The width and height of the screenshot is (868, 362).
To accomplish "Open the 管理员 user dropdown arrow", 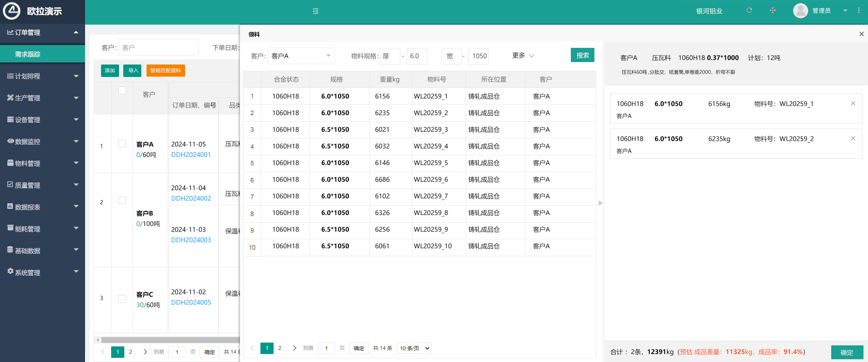I will click(845, 11).
